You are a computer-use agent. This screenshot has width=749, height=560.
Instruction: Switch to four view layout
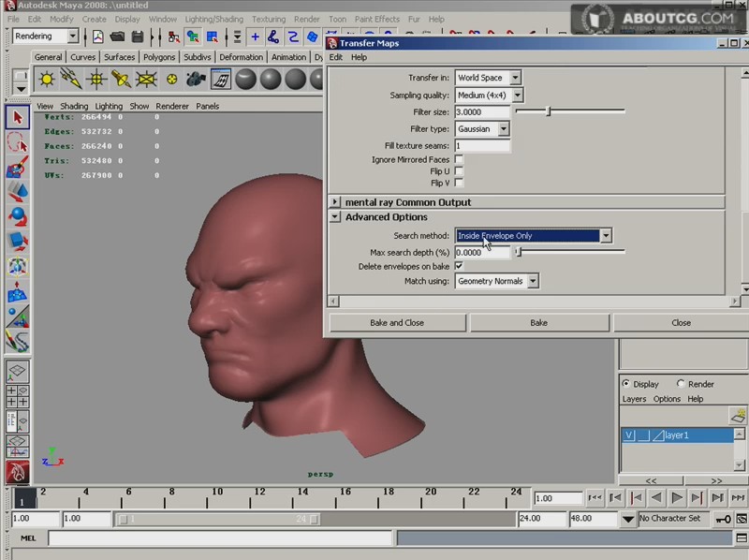[18, 396]
